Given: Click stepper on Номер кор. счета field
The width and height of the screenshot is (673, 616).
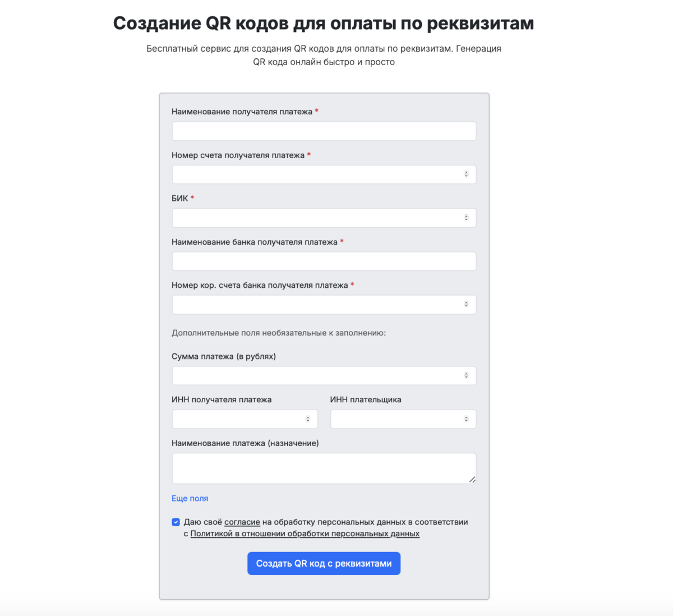Looking at the screenshot, I should click(467, 304).
